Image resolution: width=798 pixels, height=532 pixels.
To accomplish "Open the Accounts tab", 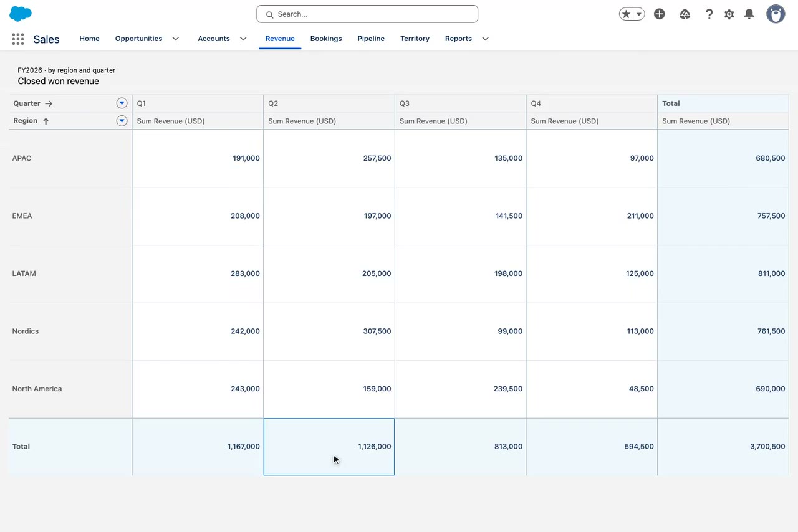I will (214, 39).
